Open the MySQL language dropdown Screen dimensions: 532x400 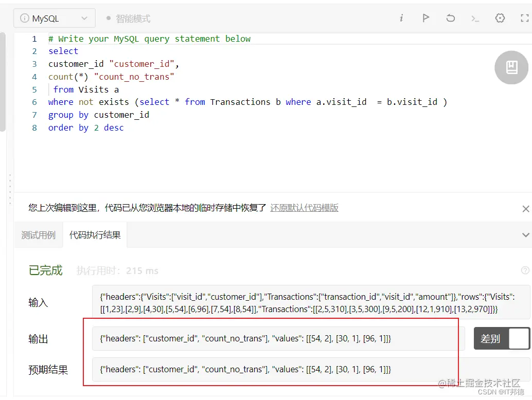(x=55, y=19)
